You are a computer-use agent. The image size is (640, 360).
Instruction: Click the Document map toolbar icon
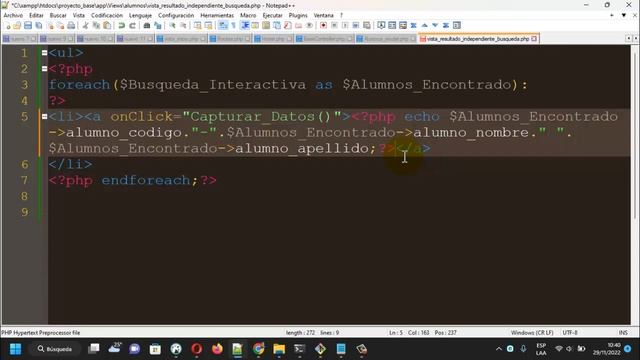tap(266, 25)
